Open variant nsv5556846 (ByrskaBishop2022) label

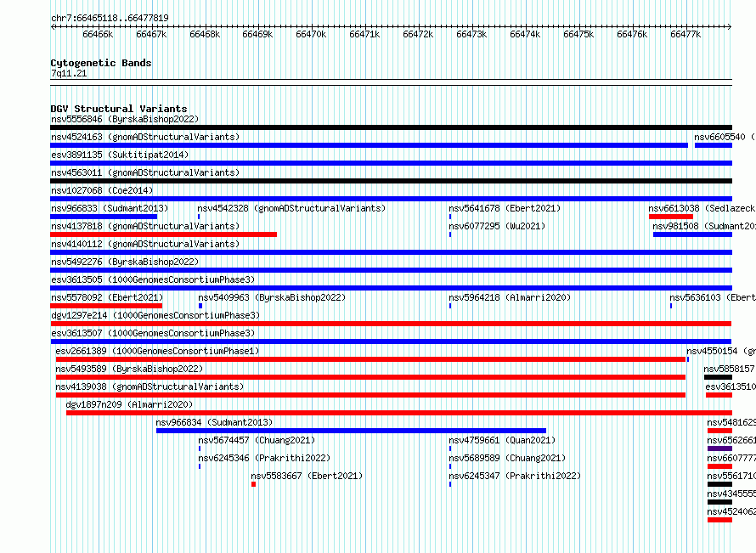pyautogui.click(x=125, y=119)
